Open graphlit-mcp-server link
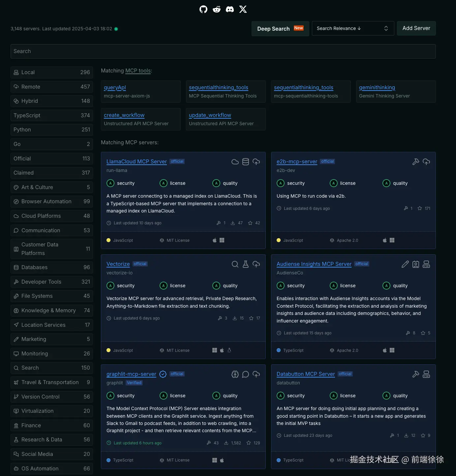456x476 pixels. click(131, 374)
